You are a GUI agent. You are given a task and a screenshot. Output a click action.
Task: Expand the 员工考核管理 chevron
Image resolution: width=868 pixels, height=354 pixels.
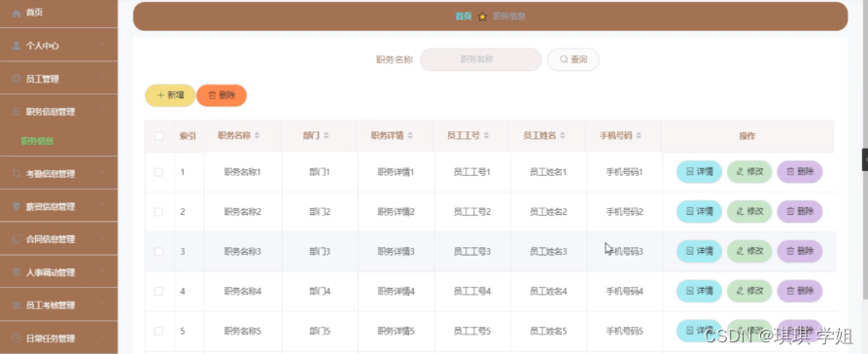pos(103,304)
